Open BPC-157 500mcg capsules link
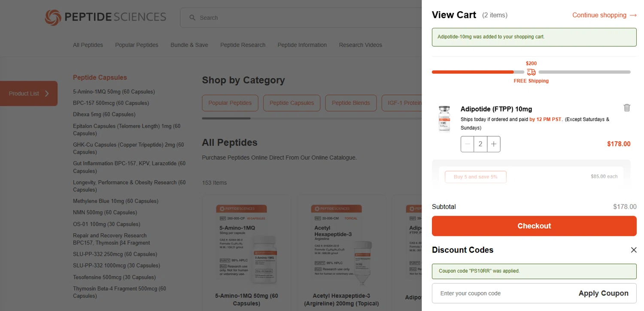644x311 pixels. pos(111,103)
